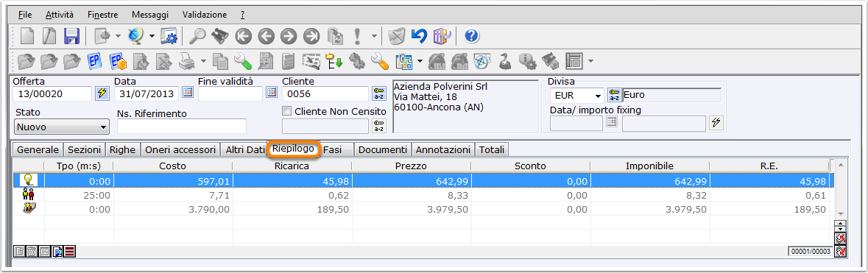This screenshot has width=868, height=273.
Task: Switch to the Totali tab
Action: click(492, 149)
